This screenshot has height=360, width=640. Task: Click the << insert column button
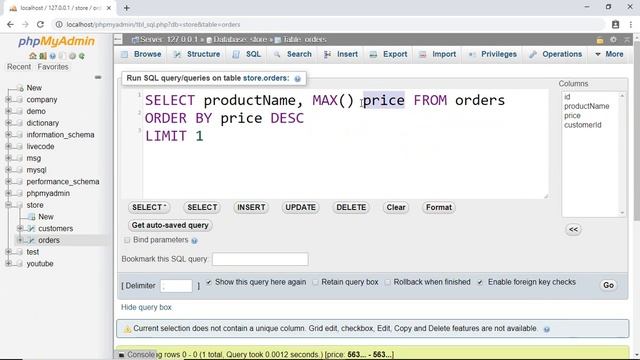(x=573, y=229)
